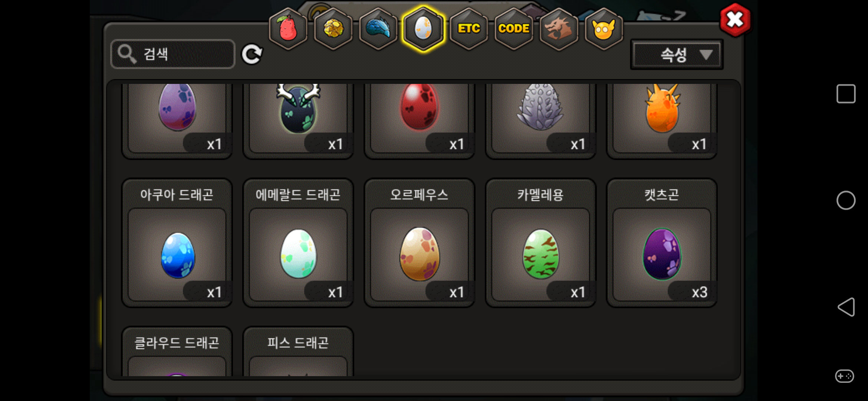Open the yellow cat face tab
The image size is (868, 401).
click(x=604, y=29)
